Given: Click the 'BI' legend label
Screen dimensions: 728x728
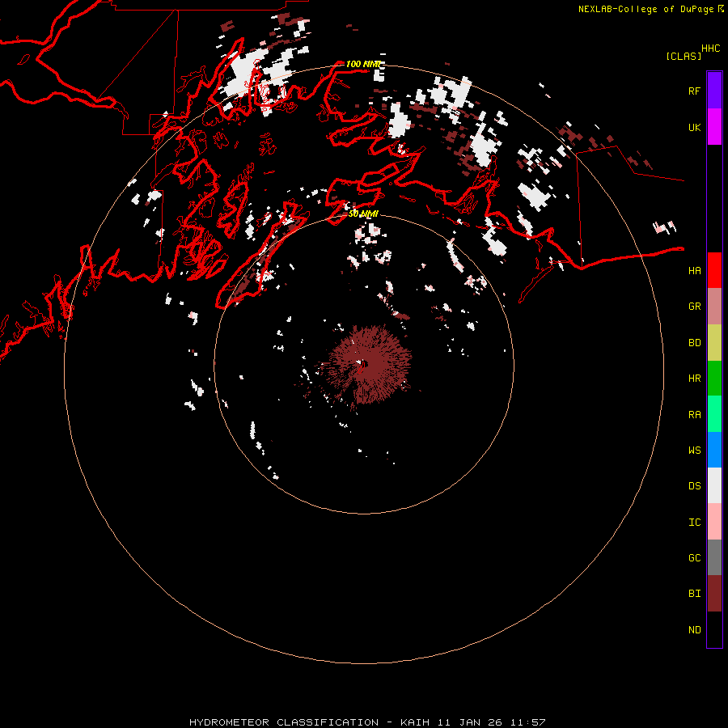Looking at the screenshot, I should click(x=694, y=594).
